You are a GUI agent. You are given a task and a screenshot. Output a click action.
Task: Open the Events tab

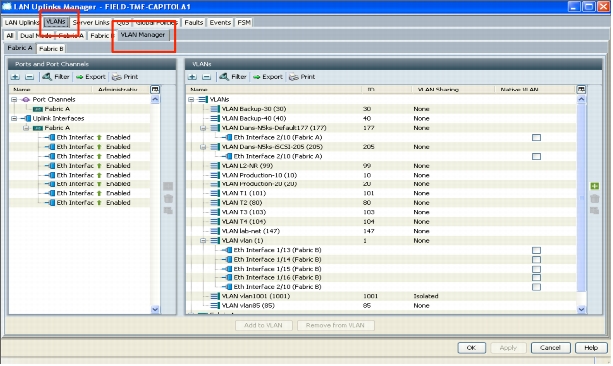click(220, 23)
